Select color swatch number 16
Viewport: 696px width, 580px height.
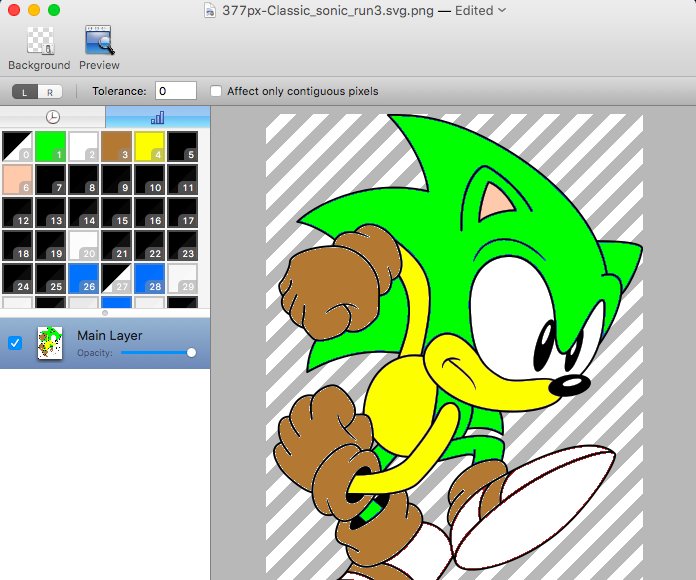150,212
